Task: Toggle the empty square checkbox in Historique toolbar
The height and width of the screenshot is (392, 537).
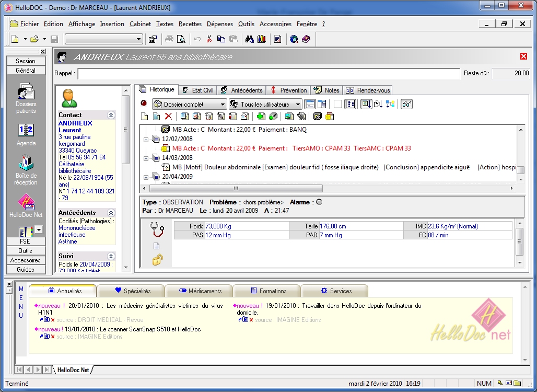Action: click(x=337, y=104)
